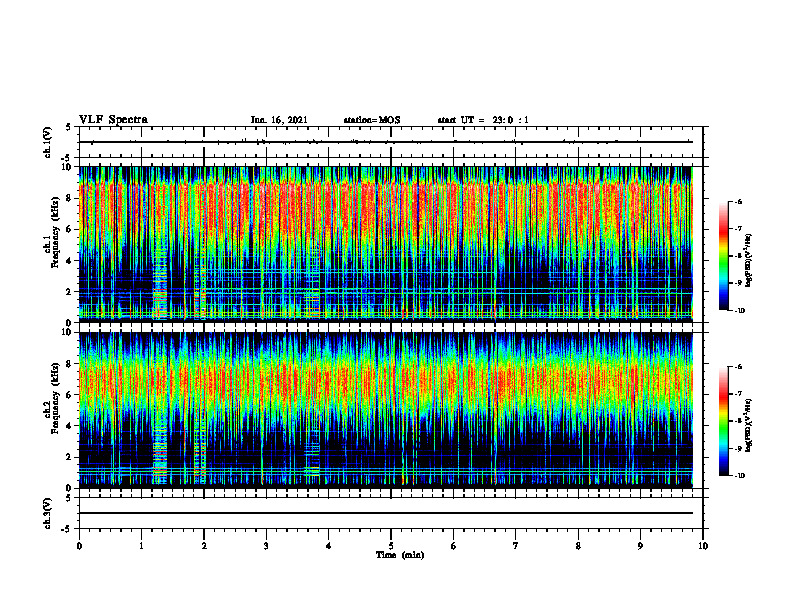
Task: Click the ch.1 voltage waveform trace
Action: 385,142
